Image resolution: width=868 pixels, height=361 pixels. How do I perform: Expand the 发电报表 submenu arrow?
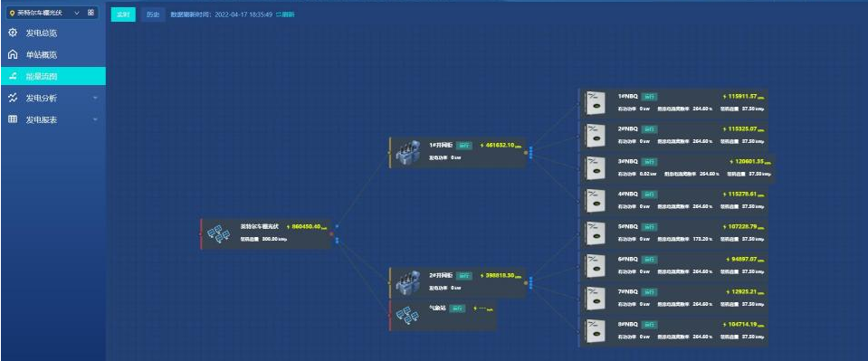pyautogui.click(x=95, y=120)
